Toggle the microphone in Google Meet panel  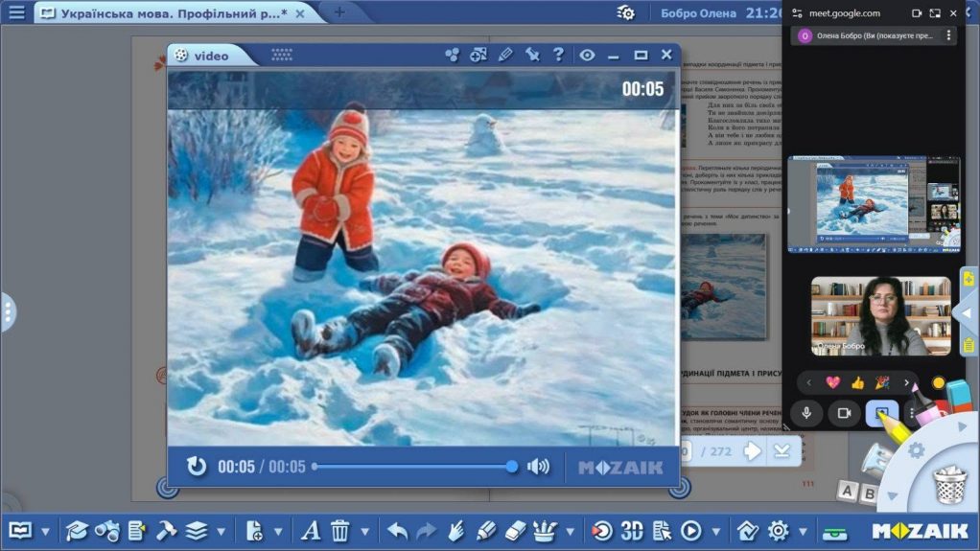806,413
